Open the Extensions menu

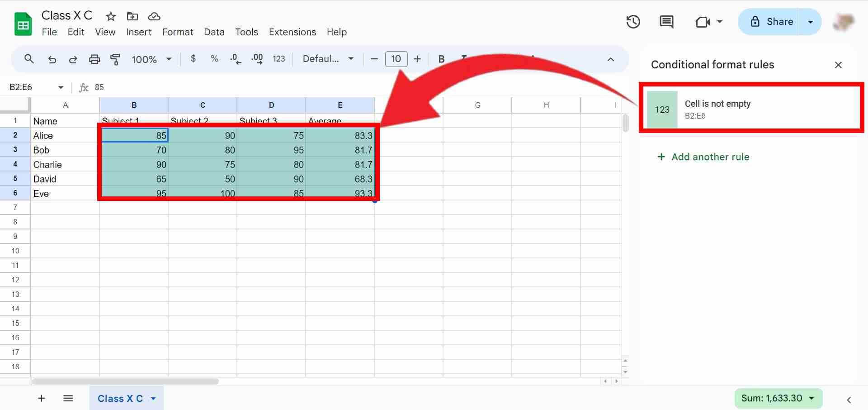tap(292, 32)
